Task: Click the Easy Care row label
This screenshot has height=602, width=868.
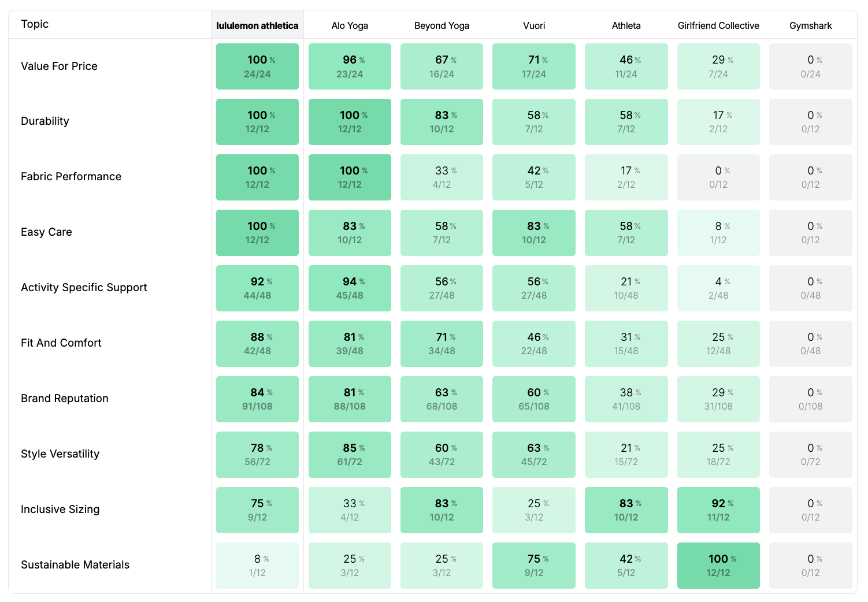Action: pyautogui.click(x=46, y=232)
